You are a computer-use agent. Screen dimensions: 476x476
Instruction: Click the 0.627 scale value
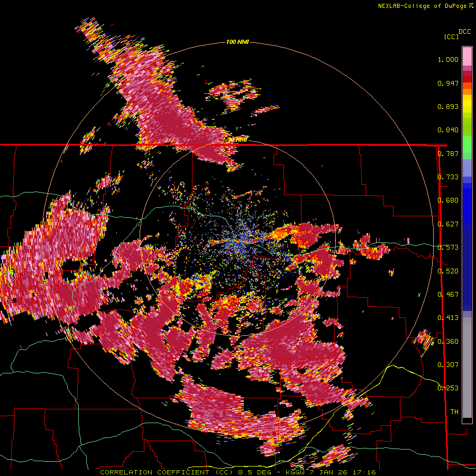(x=448, y=224)
